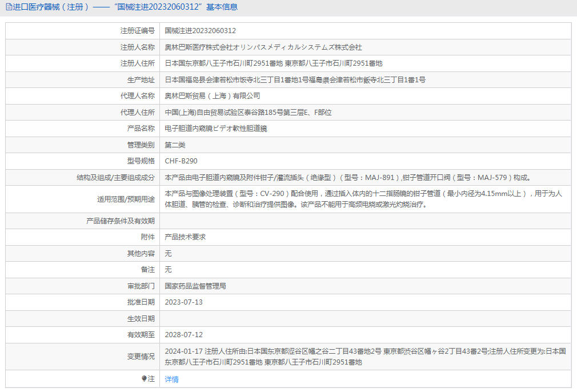Select registrant name 奥林巴斯医疗株式会社 value
The image size is (577, 392).
coord(263,47)
